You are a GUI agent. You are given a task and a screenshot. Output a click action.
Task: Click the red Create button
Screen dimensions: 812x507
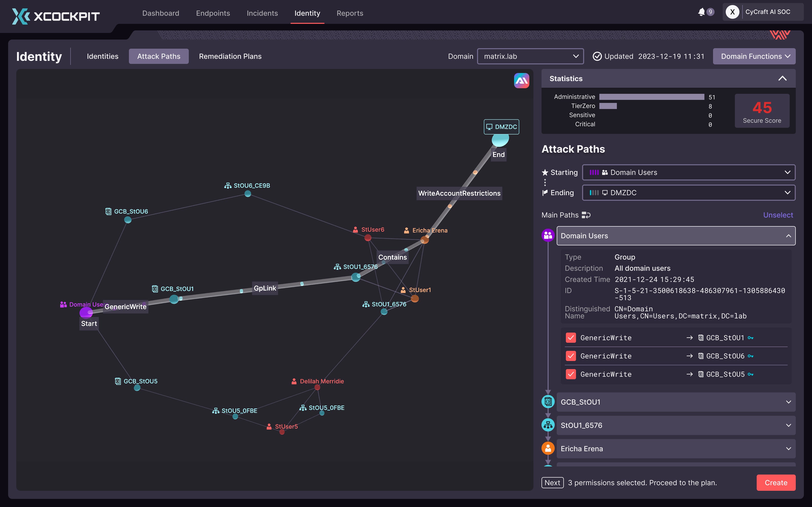tap(776, 482)
